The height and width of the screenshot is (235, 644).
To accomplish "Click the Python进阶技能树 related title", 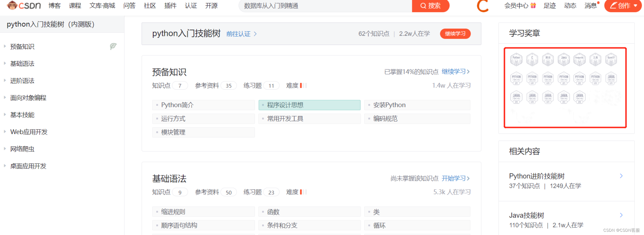I will [x=537, y=176].
